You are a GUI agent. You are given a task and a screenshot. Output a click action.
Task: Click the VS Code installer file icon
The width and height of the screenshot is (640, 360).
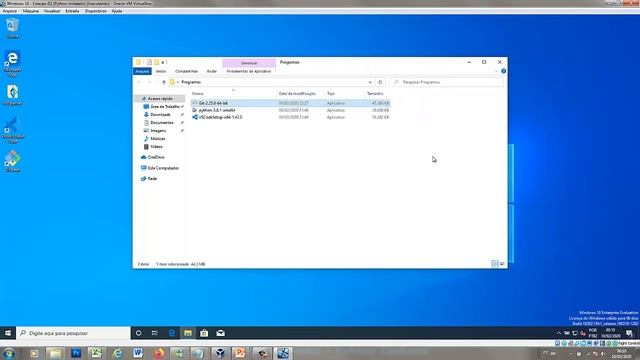(x=195, y=117)
